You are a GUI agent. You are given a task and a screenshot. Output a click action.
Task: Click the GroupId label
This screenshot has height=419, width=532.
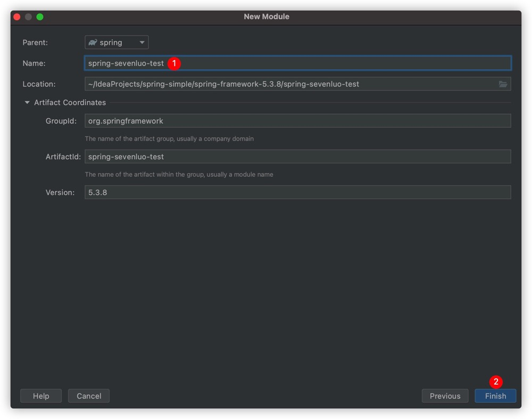tap(61, 121)
